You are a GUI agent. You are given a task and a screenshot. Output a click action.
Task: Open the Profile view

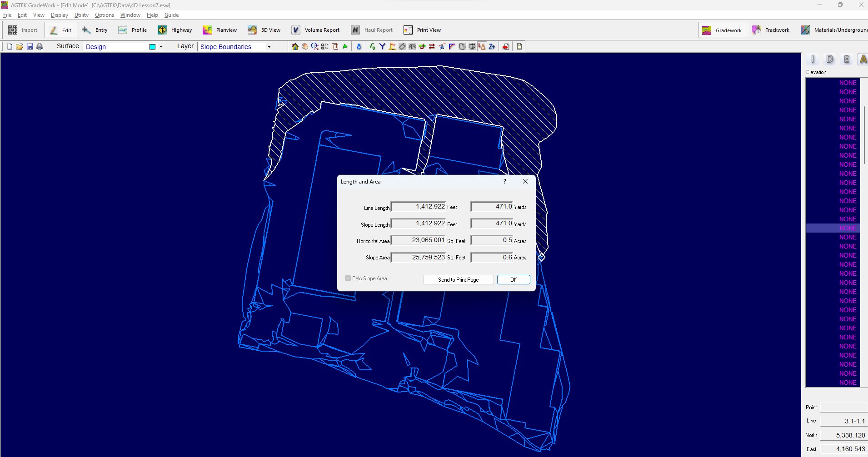133,30
